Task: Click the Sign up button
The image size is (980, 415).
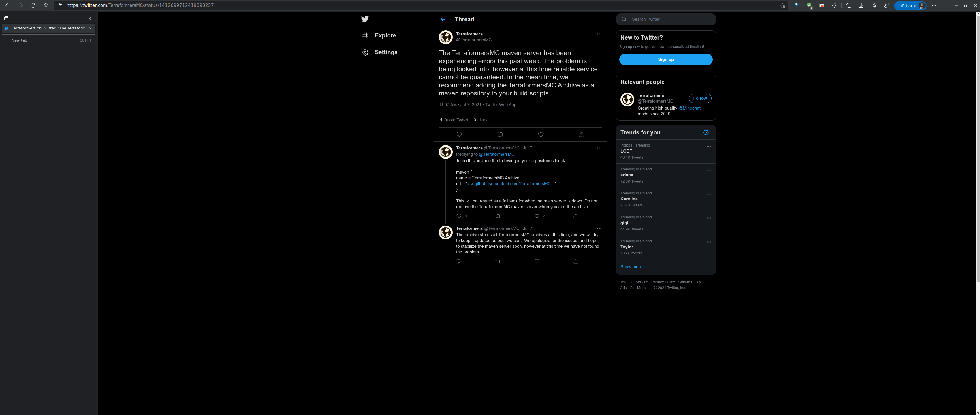Action: (x=665, y=59)
